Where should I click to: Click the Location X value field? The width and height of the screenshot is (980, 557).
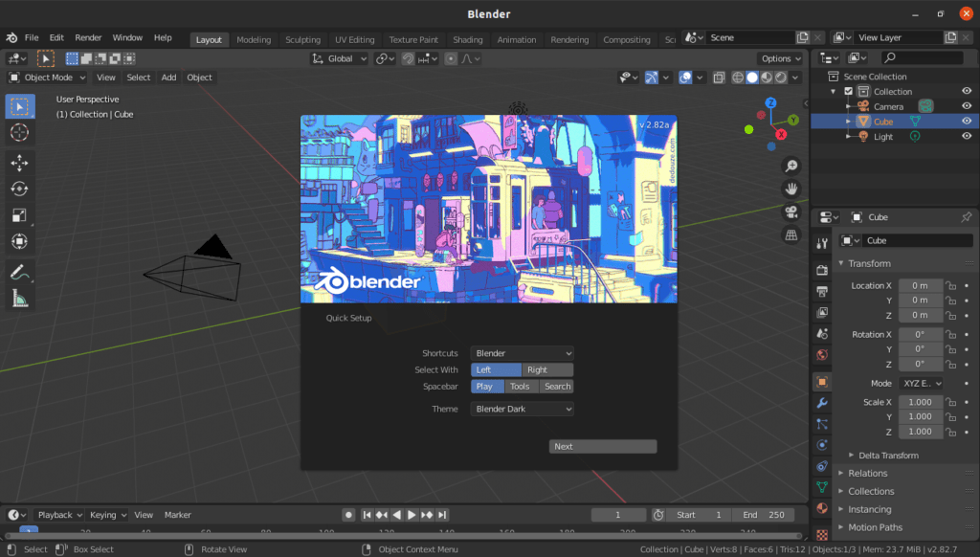pyautogui.click(x=920, y=286)
